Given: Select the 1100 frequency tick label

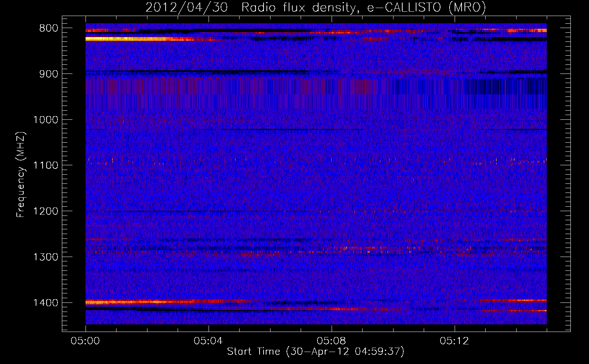Looking at the screenshot, I should [x=46, y=165].
